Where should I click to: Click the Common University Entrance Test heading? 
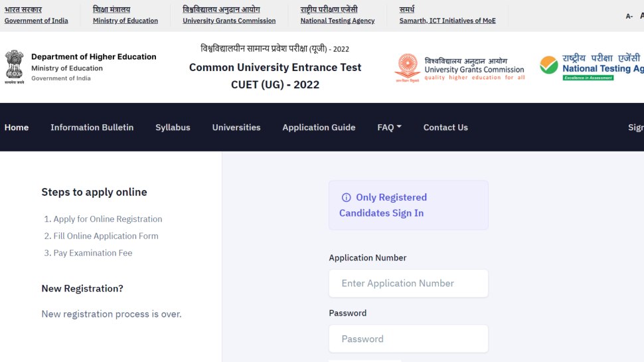pyautogui.click(x=275, y=67)
